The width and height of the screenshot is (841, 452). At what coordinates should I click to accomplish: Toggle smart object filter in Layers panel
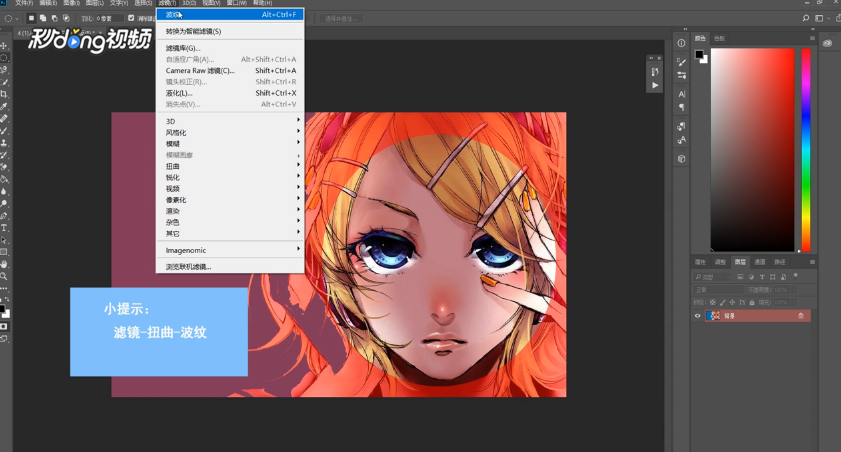[784, 277]
